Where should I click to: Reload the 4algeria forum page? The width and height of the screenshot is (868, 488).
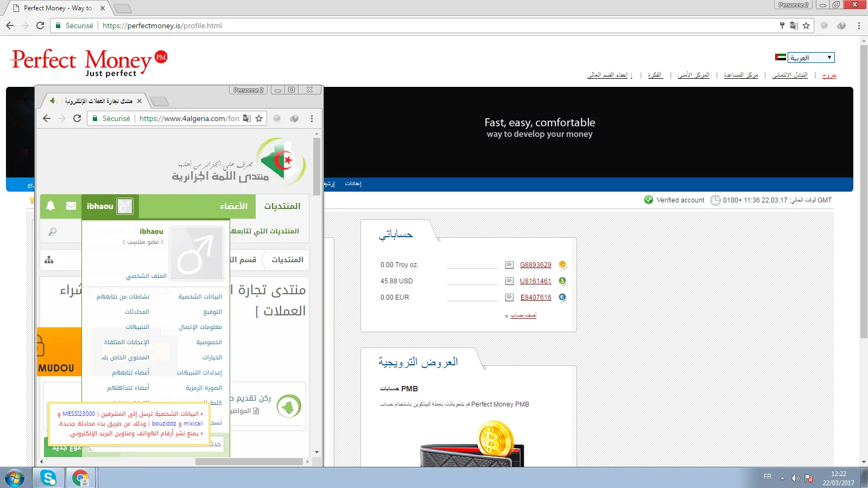(77, 118)
